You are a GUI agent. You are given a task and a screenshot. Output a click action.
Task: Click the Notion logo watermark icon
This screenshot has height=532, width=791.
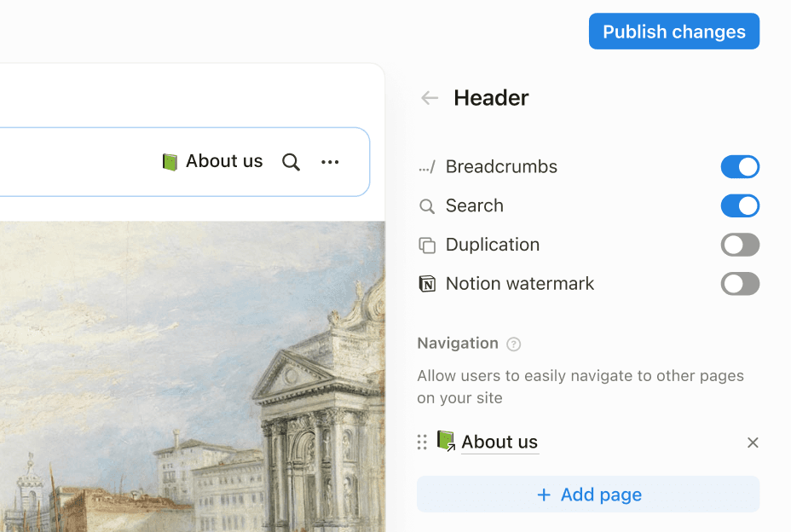(427, 285)
